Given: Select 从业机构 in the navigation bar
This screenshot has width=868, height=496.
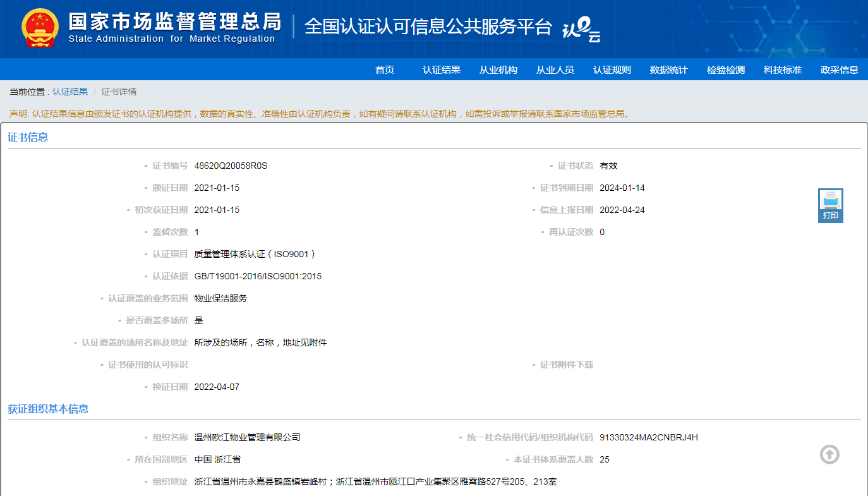Looking at the screenshot, I should pos(498,70).
